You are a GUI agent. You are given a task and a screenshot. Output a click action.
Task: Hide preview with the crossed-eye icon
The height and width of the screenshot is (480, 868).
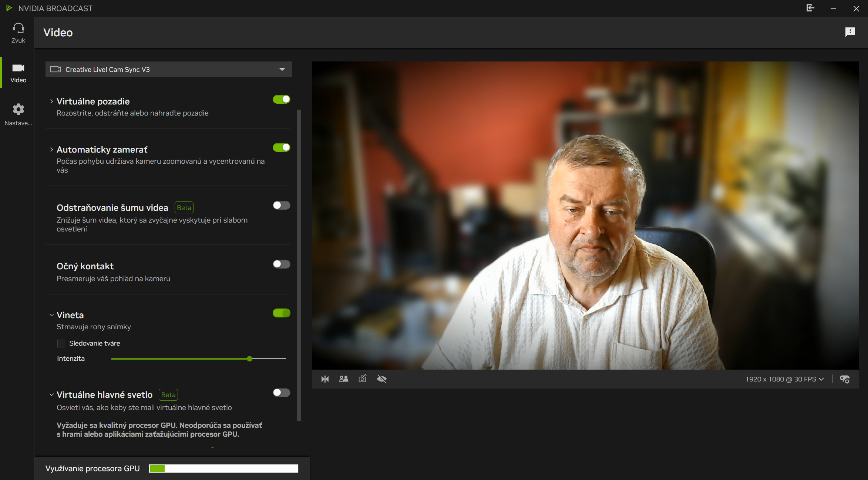[382, 379]
